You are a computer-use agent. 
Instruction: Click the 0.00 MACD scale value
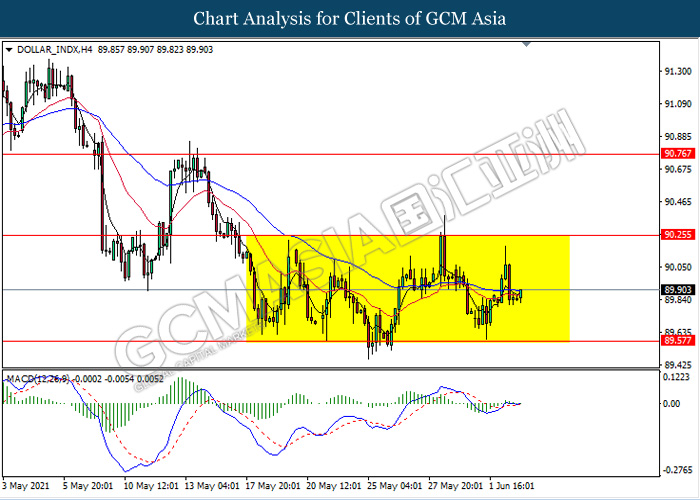point(671,404)
